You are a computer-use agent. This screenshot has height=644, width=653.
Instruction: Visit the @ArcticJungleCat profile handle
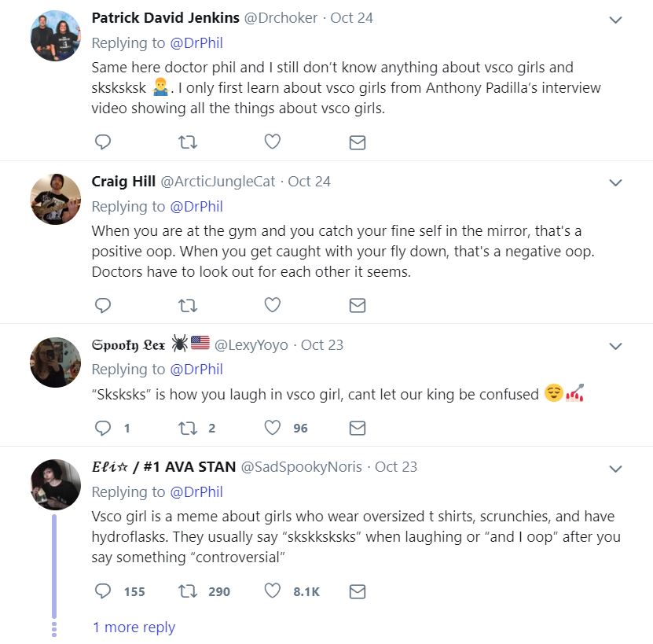pyautogui.click(x=218, y=182)
